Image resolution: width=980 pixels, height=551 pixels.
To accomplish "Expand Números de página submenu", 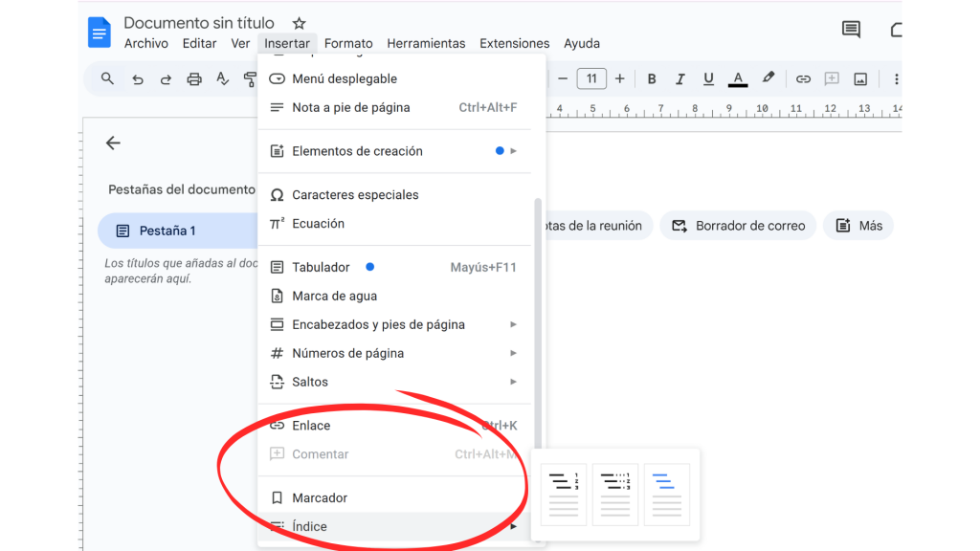I will click(x=393, y=353).
